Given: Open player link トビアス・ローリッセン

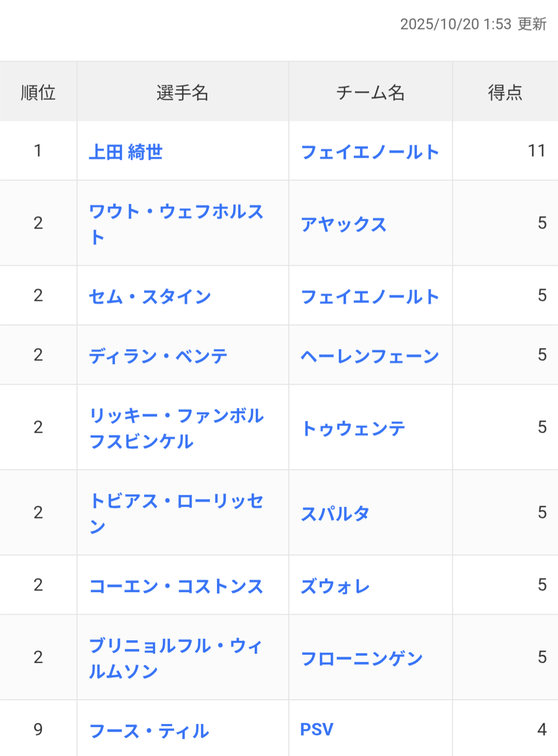Looking at the screenshot, I should (x=176, y=502).
